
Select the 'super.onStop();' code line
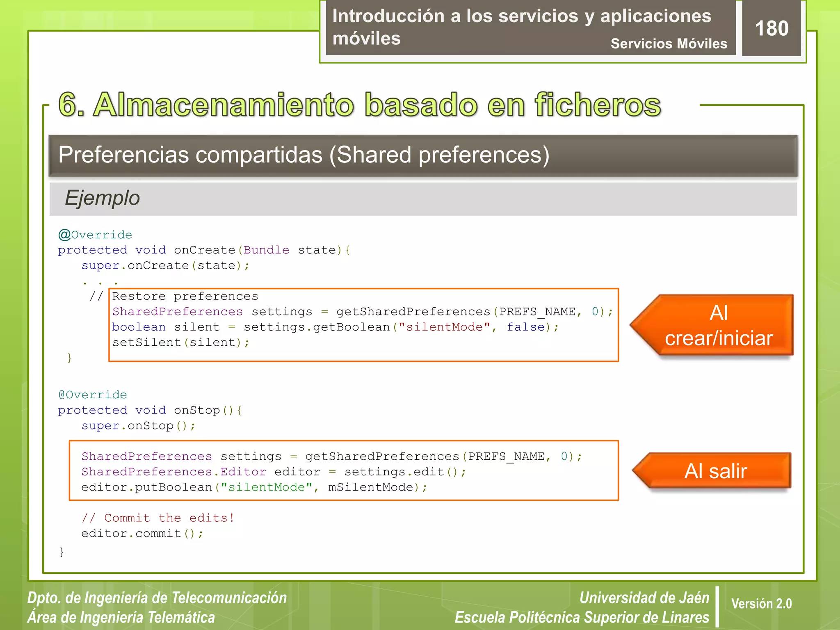(139, 426)
